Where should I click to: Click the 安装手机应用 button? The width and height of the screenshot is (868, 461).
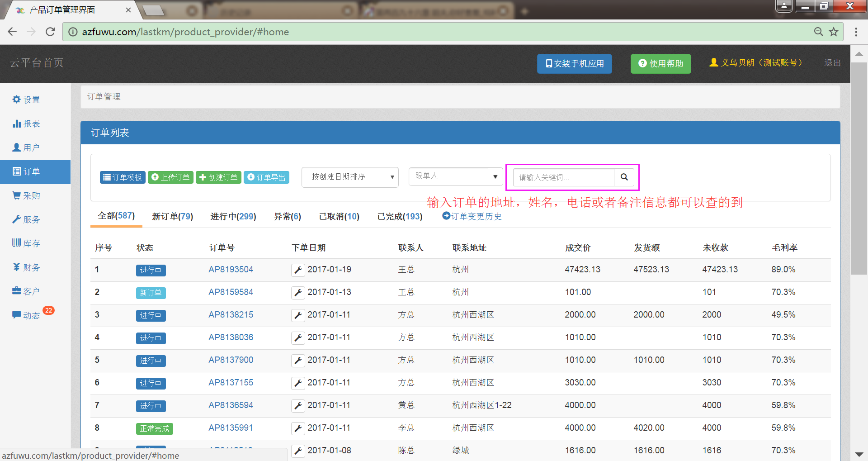(x=574, y=64)
